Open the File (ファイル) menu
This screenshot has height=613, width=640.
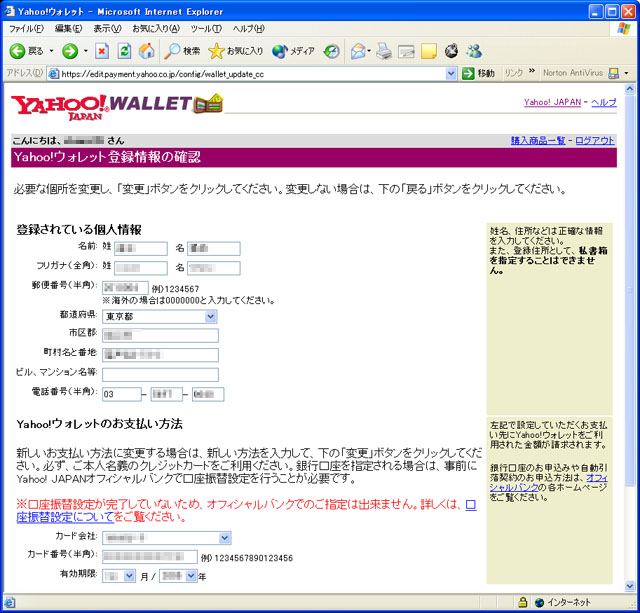(x=27, y=29)
